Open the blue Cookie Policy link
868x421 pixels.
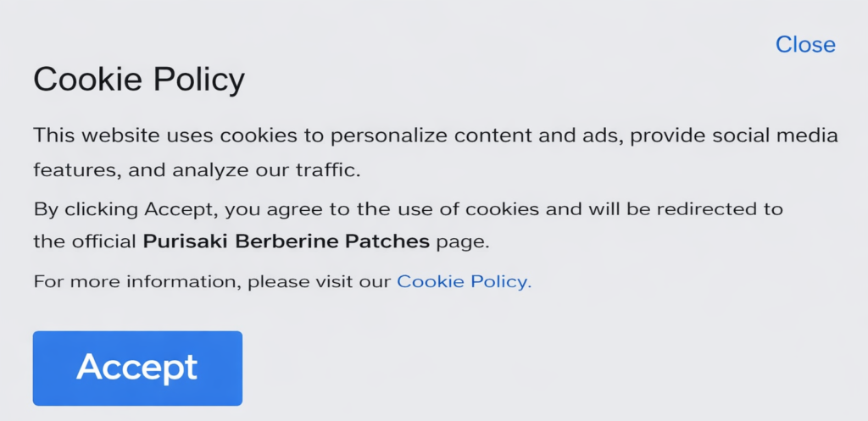[x=464, y=282]
